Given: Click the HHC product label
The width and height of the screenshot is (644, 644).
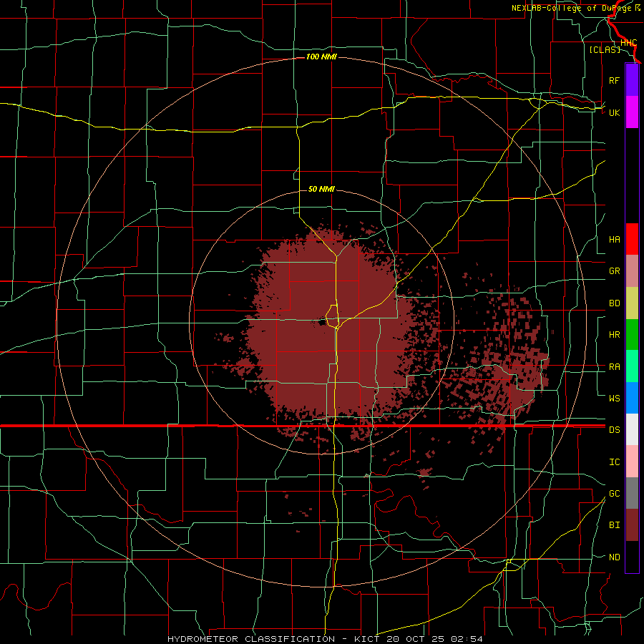Looking at the screenshot, I should coord(628,43).
